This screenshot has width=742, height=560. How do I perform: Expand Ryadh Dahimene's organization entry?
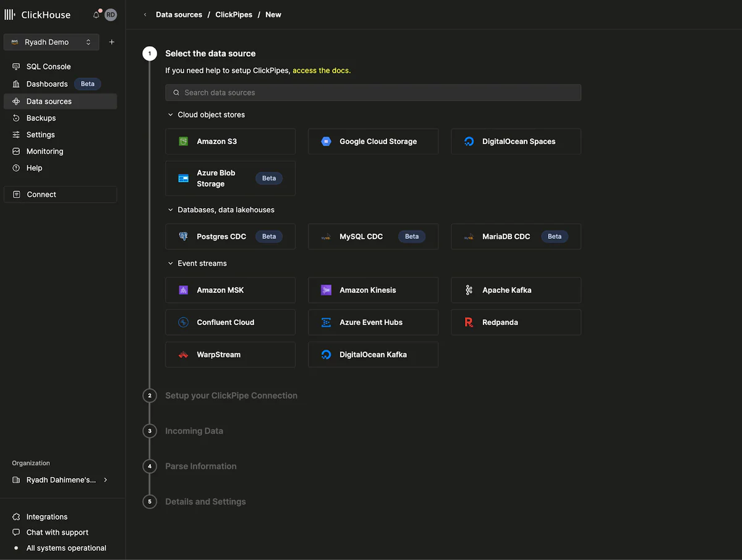[x=105, y=480]
